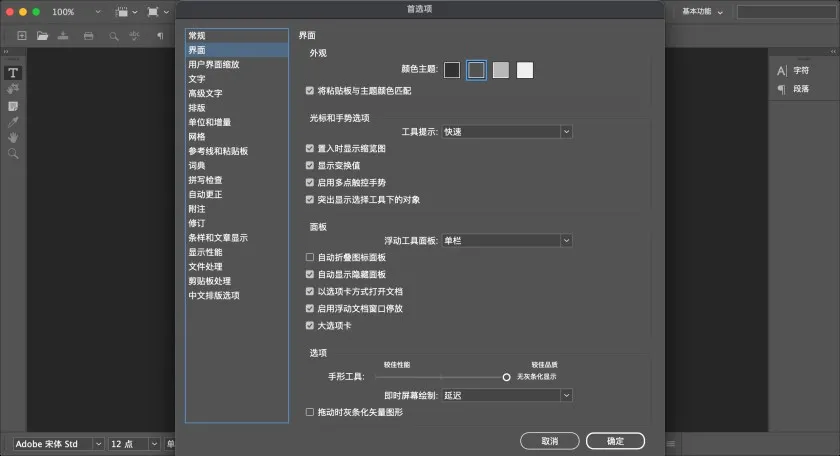Select the Hand tool in left toolbar
Image resolution: width=840 pixels, height=456 pixels.
[x=13, y=138]
